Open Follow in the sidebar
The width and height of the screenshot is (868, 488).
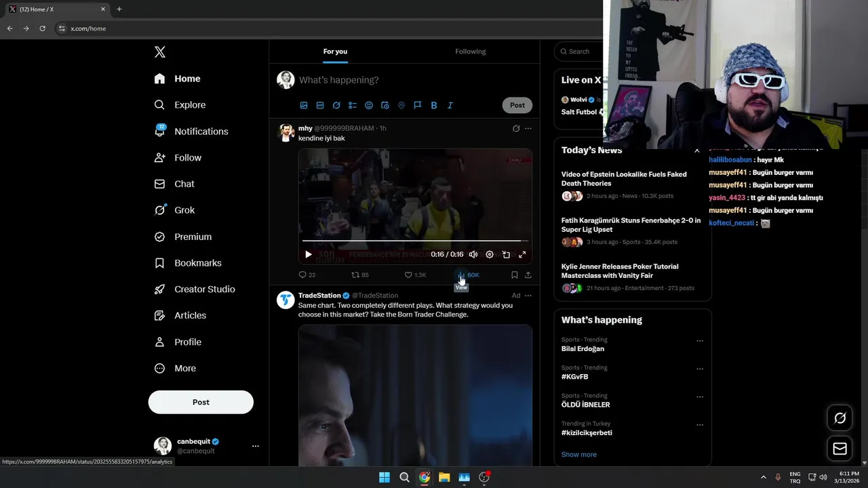(x=178, y=157)
